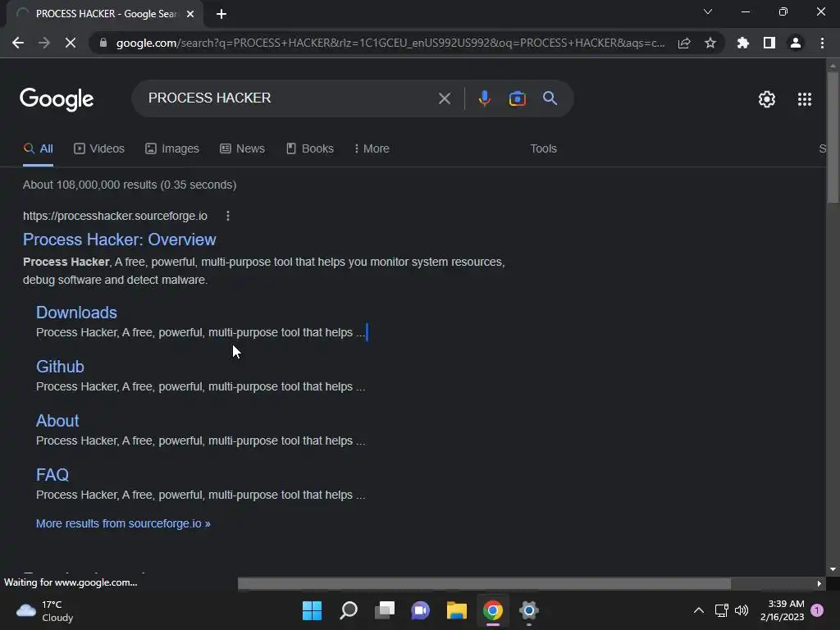Click the scroll right arrow
Viewport: 840px width, 630px height.
[819, 583]
